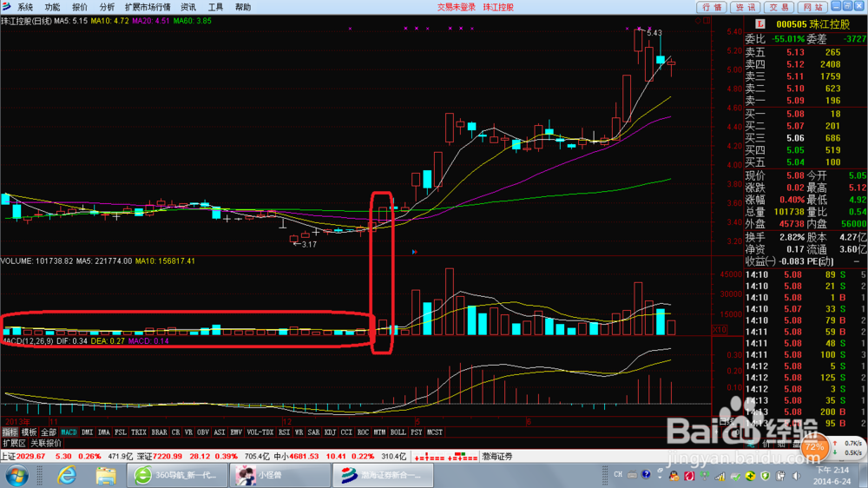This screenshot has width=868, height=488.
Task: Open the 帮助 menu
Action: (x=243, y=7)
